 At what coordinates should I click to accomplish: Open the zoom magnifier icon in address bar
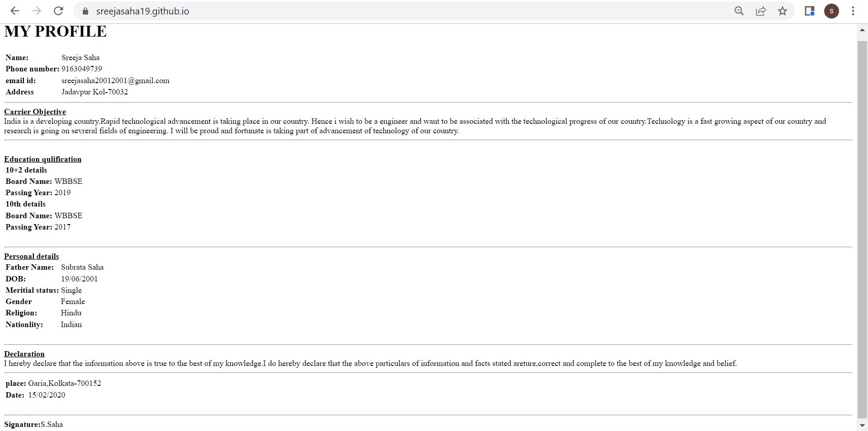coord(739,11)
